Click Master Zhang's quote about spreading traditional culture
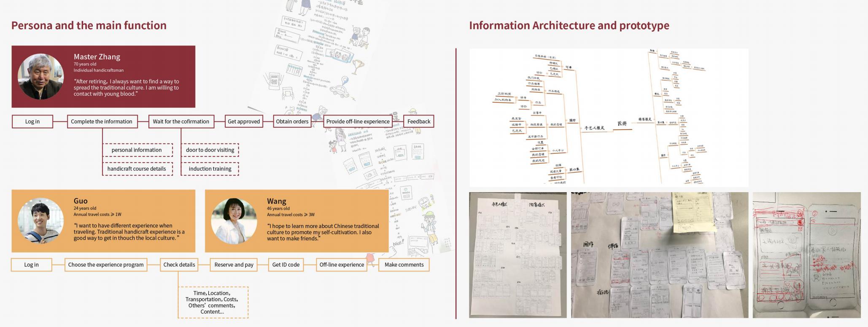The width and height of the screenshot is (868, 327). tap(127, 88)
